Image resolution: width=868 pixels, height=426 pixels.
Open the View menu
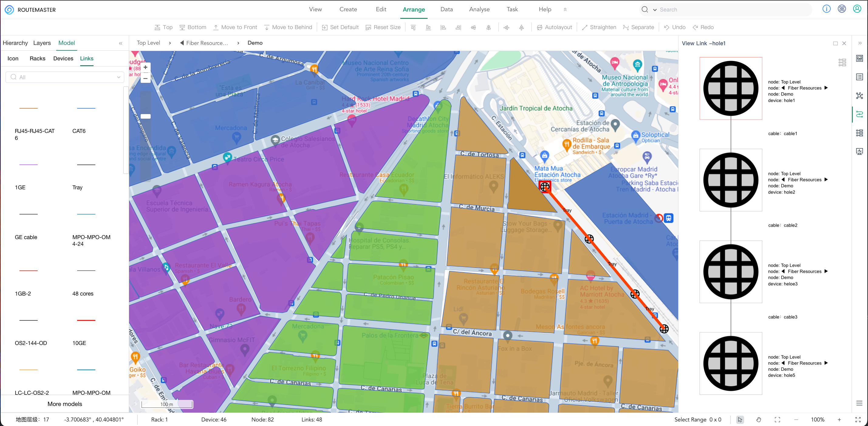tap(315, 9)
